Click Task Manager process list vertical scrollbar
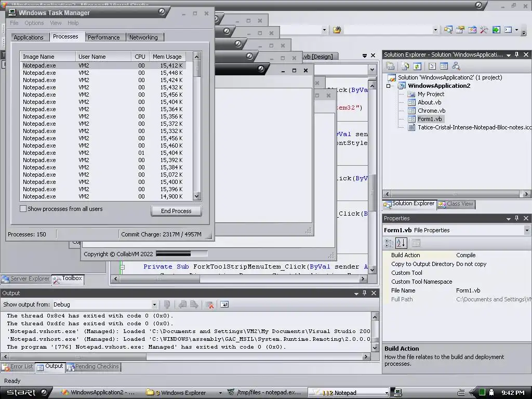This screenshot has width=532, height=399. point(197,126)
